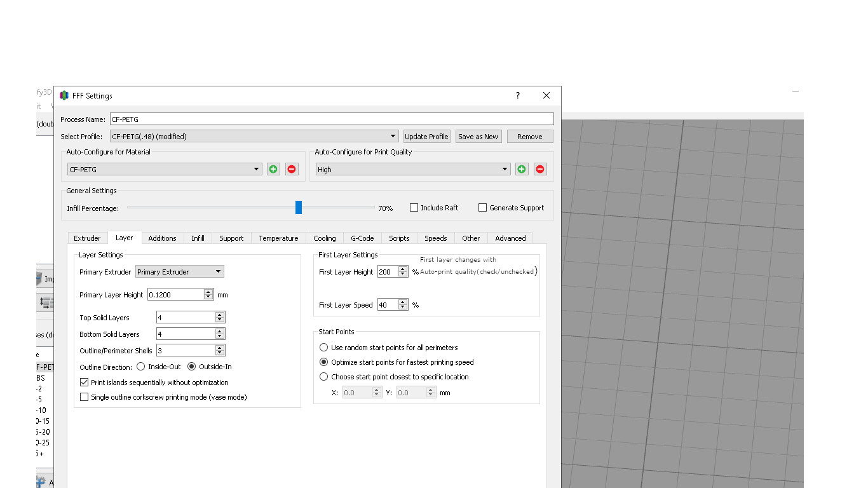
Task: Click the Outline/Perimeter Shells stepper arrows
Action: pos(220,350)
